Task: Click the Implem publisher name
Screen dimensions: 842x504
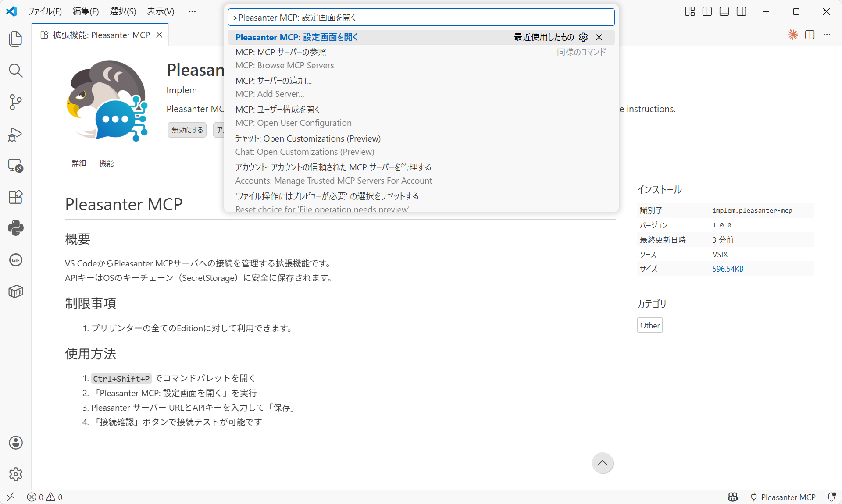Action: coord(182,90)
